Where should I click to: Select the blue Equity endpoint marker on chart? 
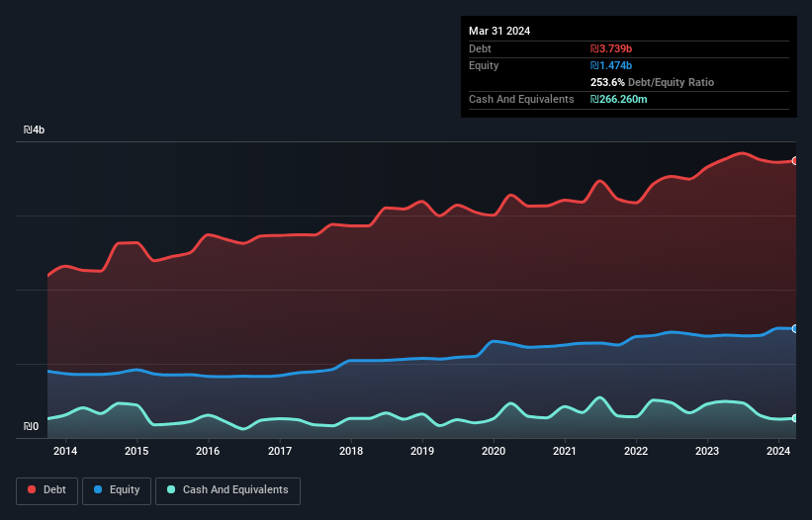795,328
